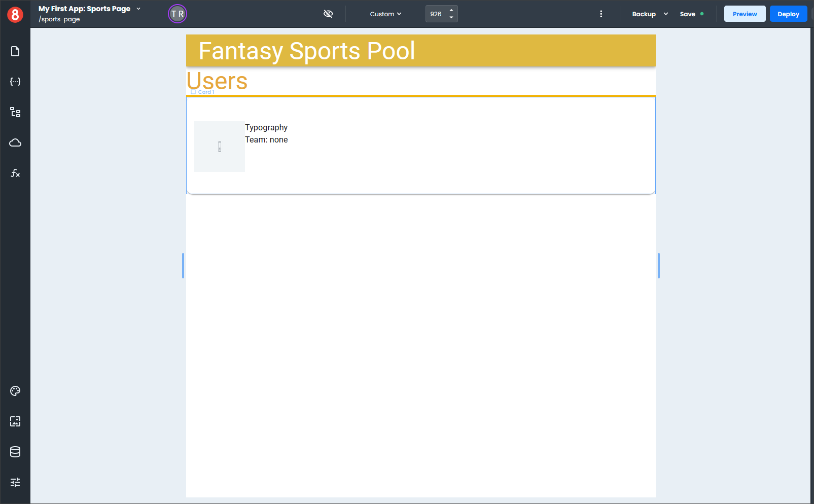Click the 8base logo icon
This screenshot has width=814, height=504.
(x=15, y=15)
